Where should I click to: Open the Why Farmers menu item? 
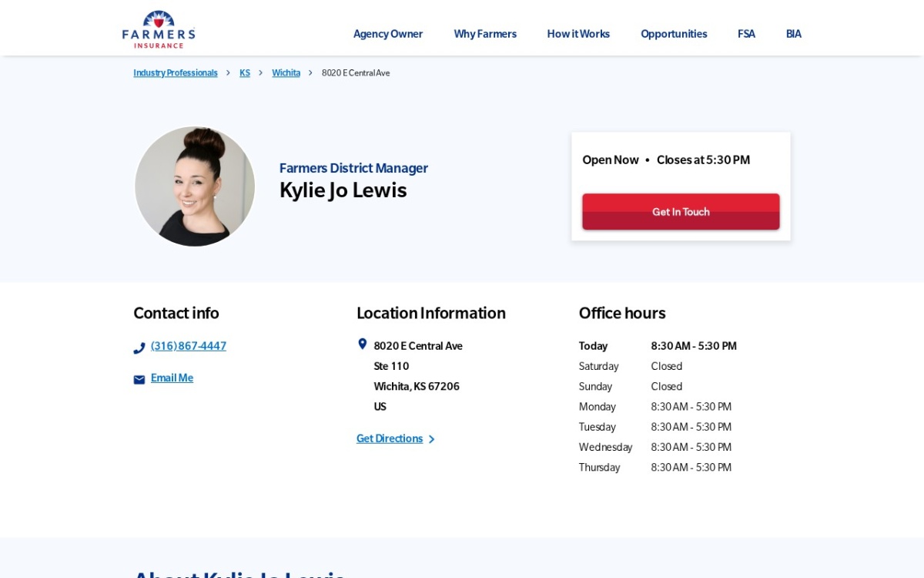485,34
